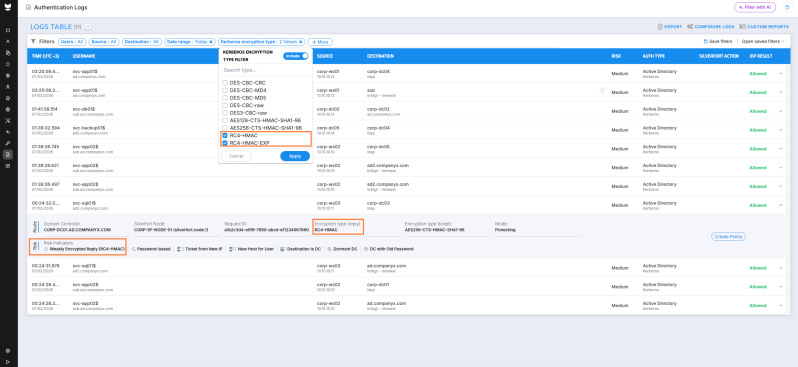Check the AES256-CTS-HMAC-SHA1-96 option
798x367 pixels.
coord(225,128)
